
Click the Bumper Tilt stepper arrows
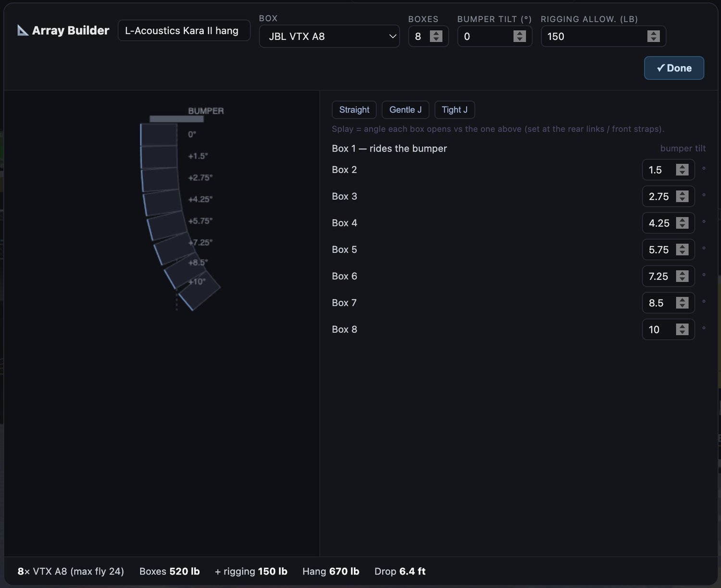520,37
